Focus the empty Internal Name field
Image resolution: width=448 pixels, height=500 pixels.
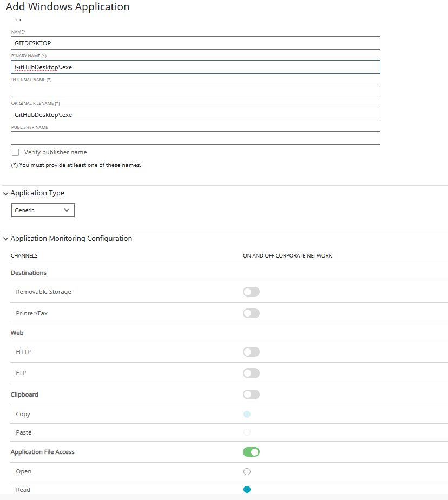click(x=195, y=90)
